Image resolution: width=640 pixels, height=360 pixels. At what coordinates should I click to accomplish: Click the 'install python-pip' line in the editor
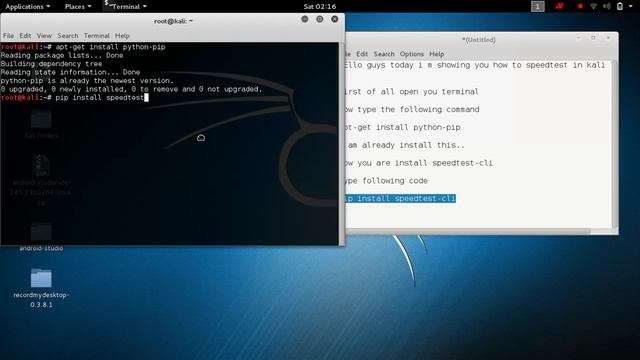[x=403, y=127]
